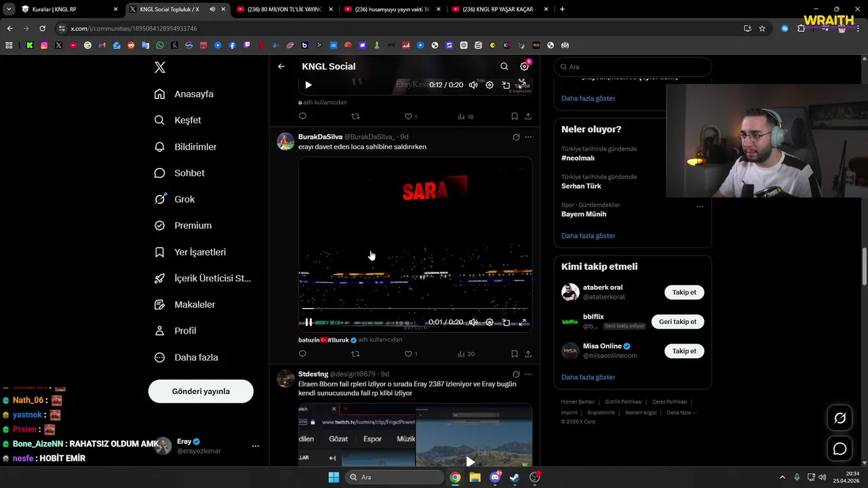Search within KNGL Social community

504,66
